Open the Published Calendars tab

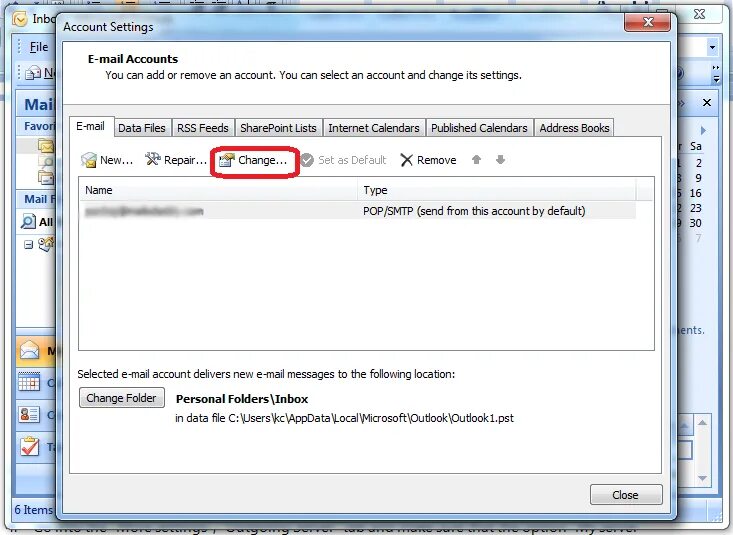479,128
